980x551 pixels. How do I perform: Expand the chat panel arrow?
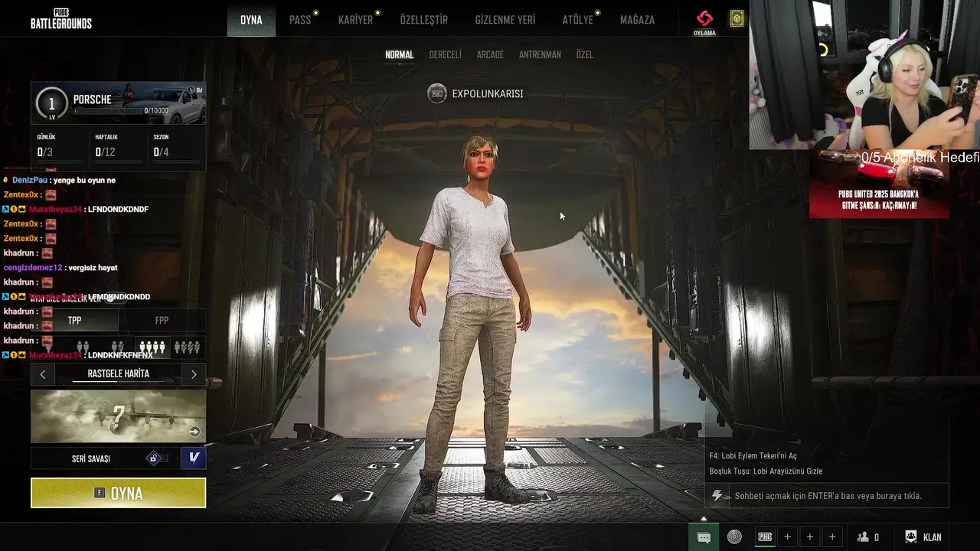704,519
